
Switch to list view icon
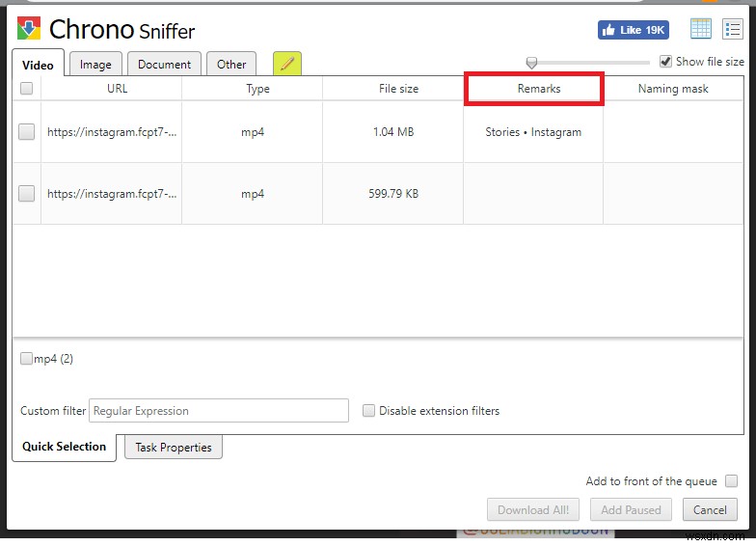[733, 29]
